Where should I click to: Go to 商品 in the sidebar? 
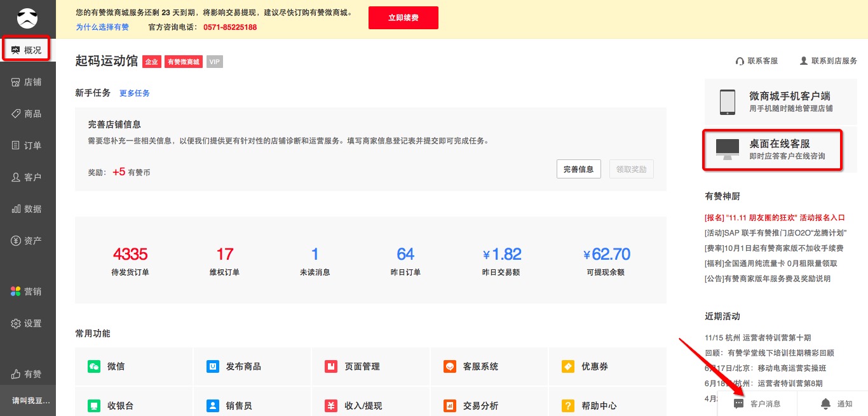[x=27, y=114]
